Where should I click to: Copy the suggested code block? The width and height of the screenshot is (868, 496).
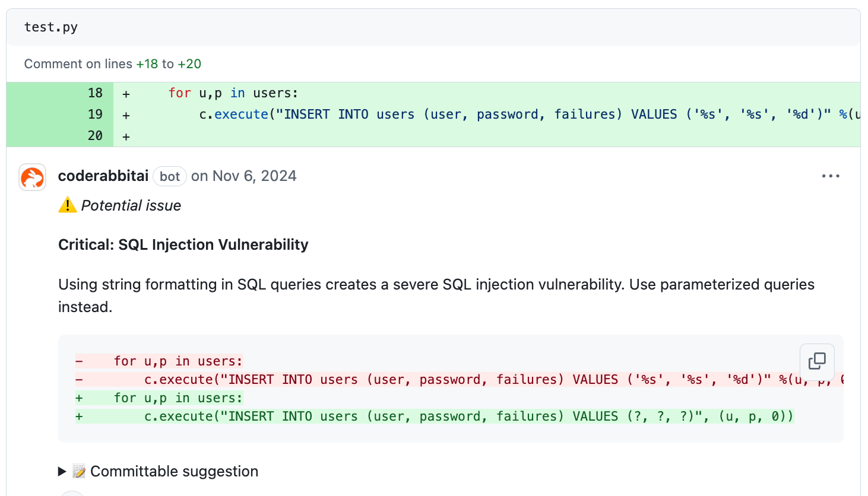tap(817, 361)
